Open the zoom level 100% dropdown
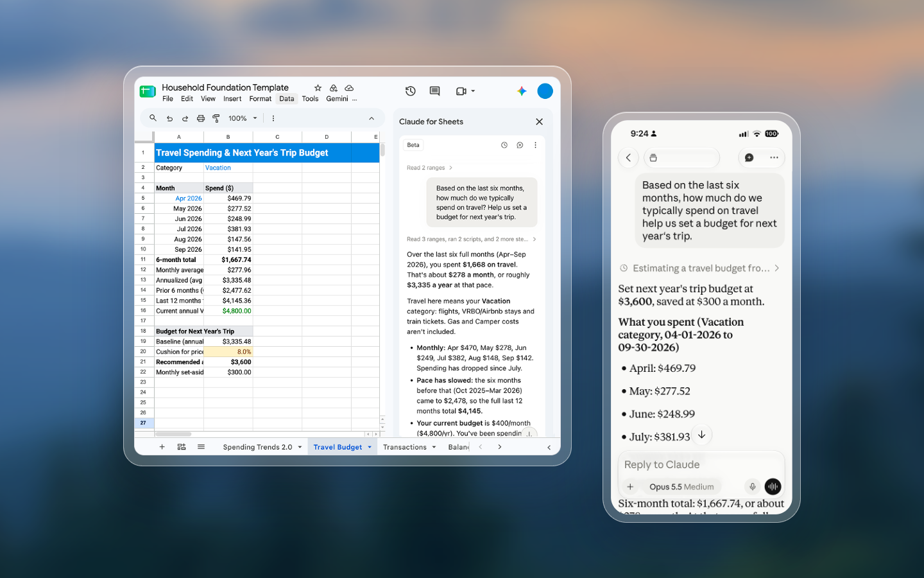Viewport: 924px width, 578px height. tap(243, 118)
